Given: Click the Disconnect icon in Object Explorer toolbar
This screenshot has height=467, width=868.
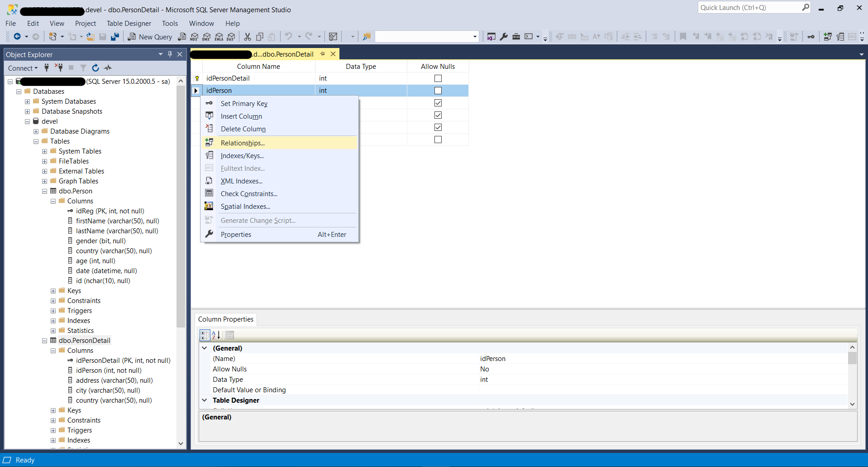Looking at the screenshot, I should [x=59, y=68].
